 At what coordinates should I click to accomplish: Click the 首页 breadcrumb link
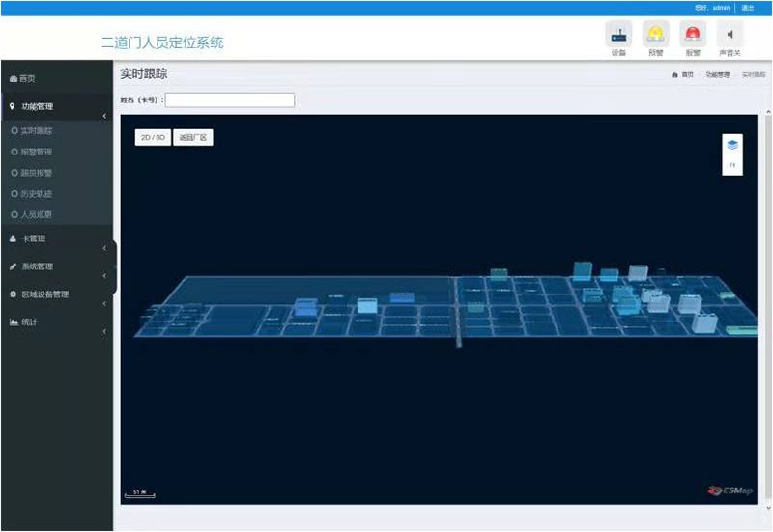687,75
